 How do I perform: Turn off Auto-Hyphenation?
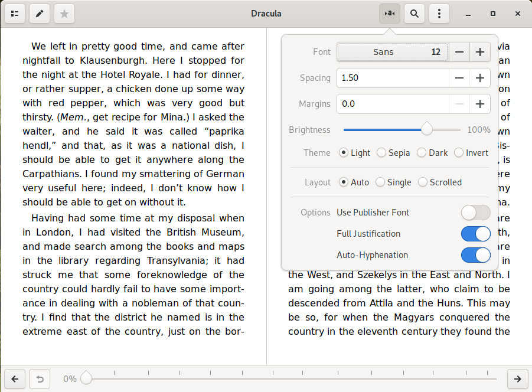tap(475, 255)
